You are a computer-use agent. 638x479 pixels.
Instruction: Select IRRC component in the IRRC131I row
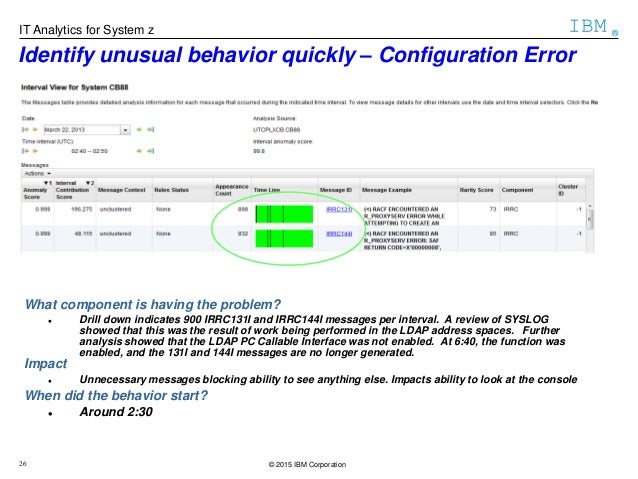pos(511,209)
